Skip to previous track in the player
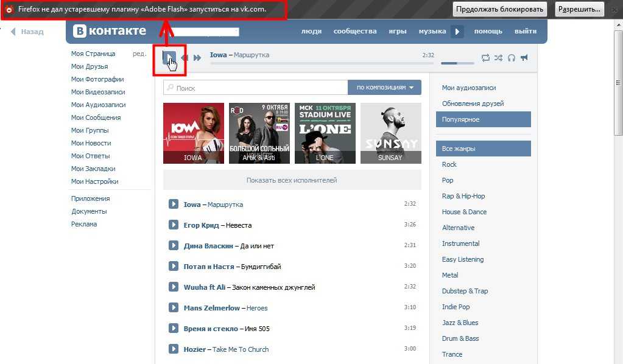The height and width of the screenshot is (364, 623). (x=185, y=58)
